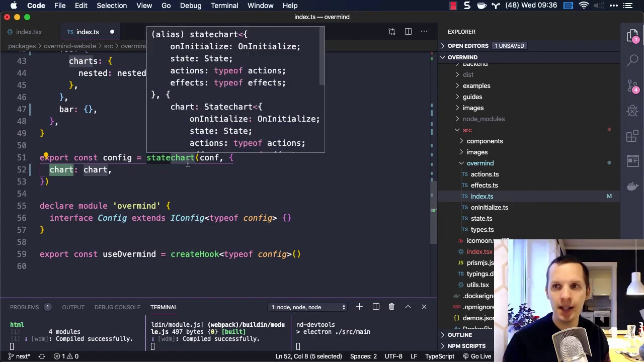This screenshot has width=644, height=362.
Task: Click the lightbulb quick-fix icon
Action: point(45,156)
